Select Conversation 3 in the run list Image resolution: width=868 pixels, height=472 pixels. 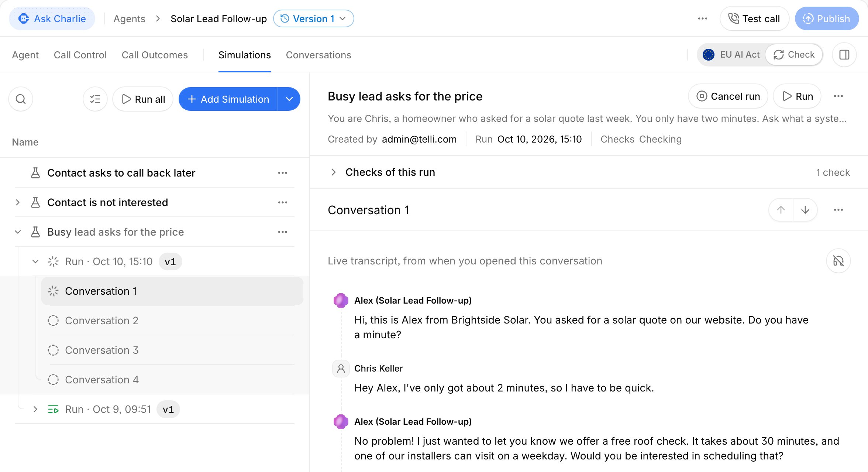pos(173,350)
